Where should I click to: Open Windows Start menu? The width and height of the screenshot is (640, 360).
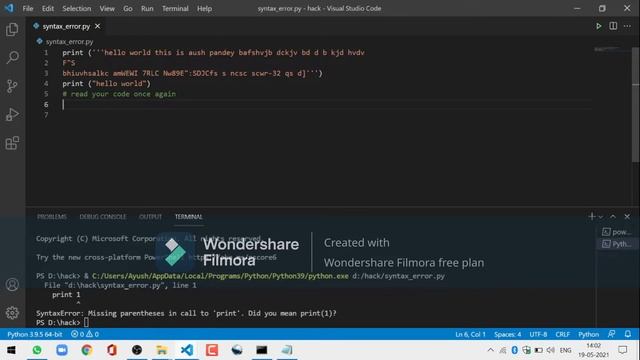tap(11, 350)
